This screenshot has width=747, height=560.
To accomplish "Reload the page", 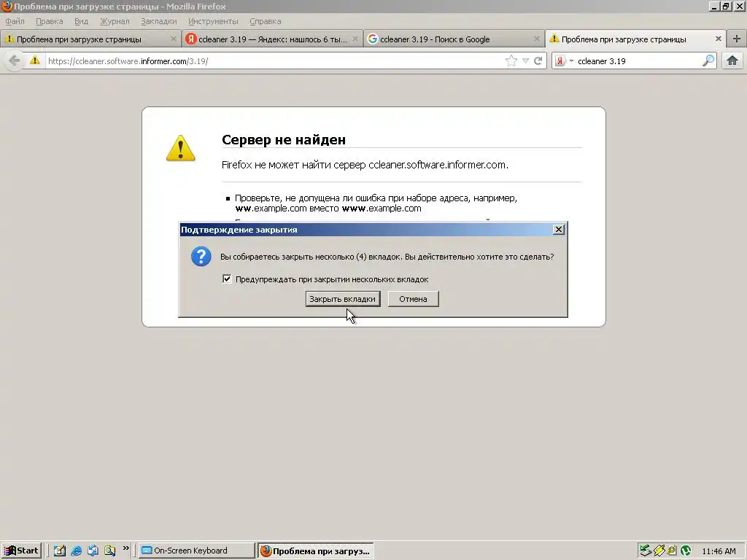I will (x=538, y=61).
